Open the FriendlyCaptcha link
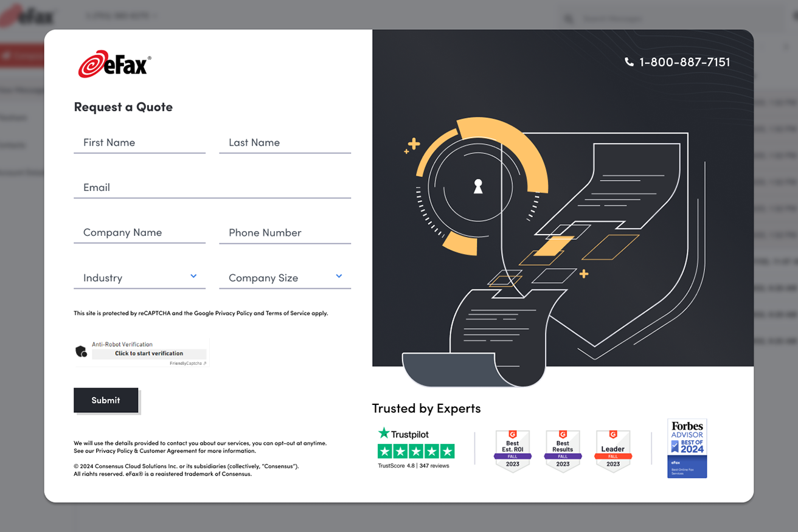This screenshot has height=532, width=798. [188, 363]
